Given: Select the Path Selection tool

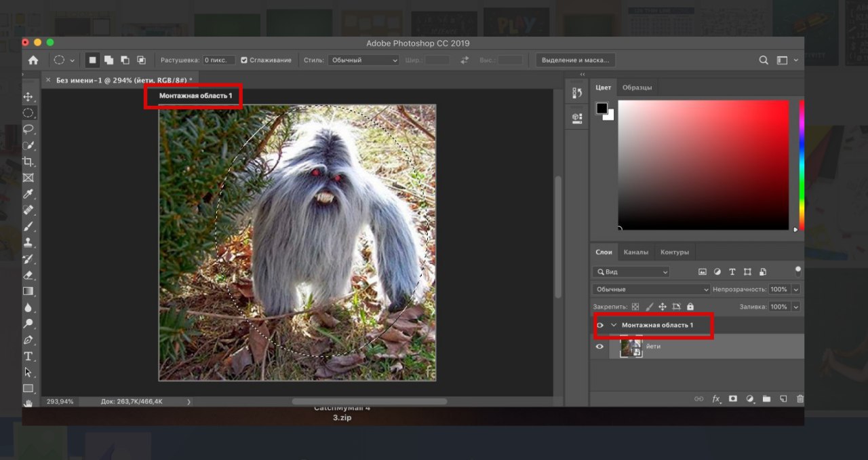Looking at the screenshot, I should point(28,372).
